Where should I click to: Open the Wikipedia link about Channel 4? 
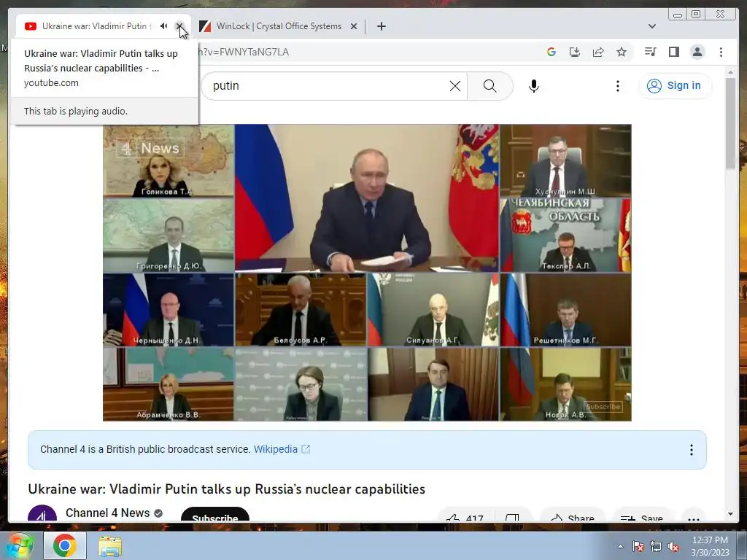coord(282,449)
